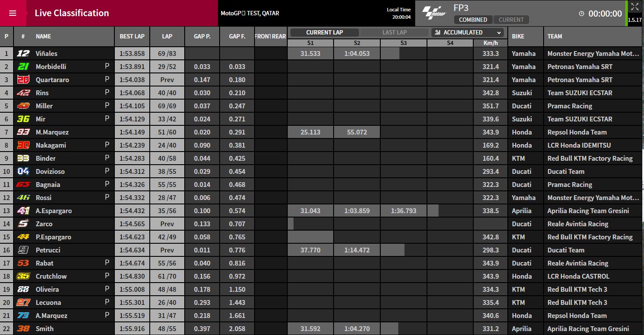This screenshot has height=335, width=644.
Task: Click the session clock icon
Action: pos(582,14)
